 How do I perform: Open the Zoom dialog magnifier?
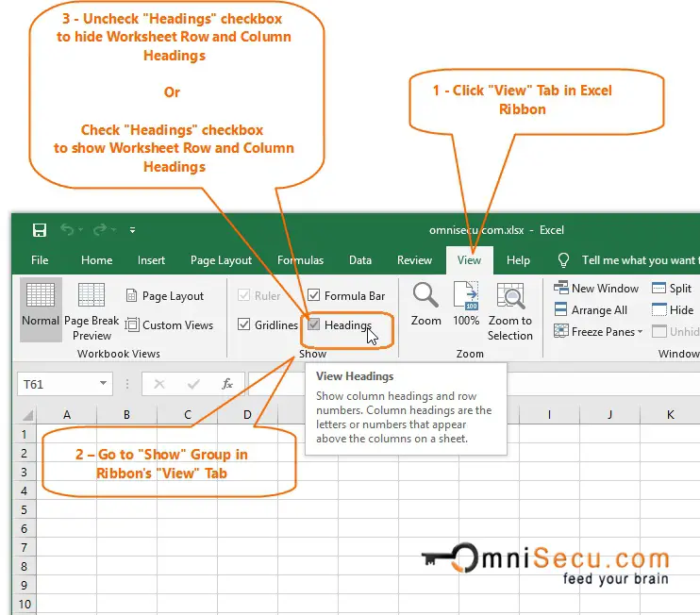[425, 304]
